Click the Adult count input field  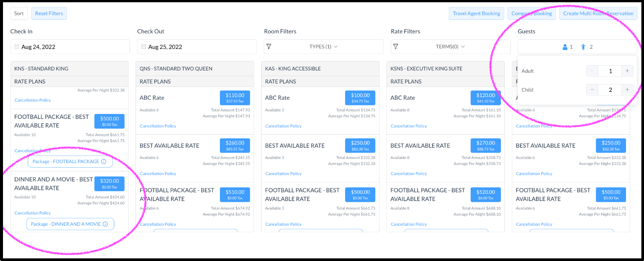coord(610,71)
